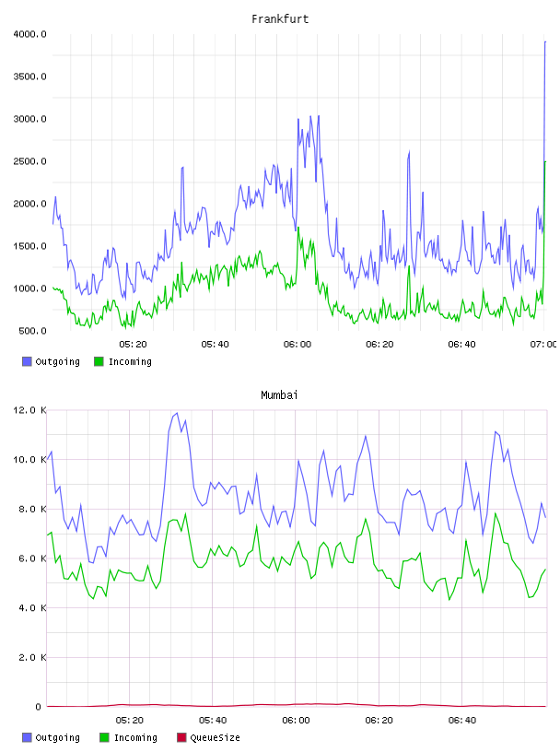Click the 06:00 time label in Mumbai chart
The height and width of the screenshot is (752, 560).
tap(296, 721)
